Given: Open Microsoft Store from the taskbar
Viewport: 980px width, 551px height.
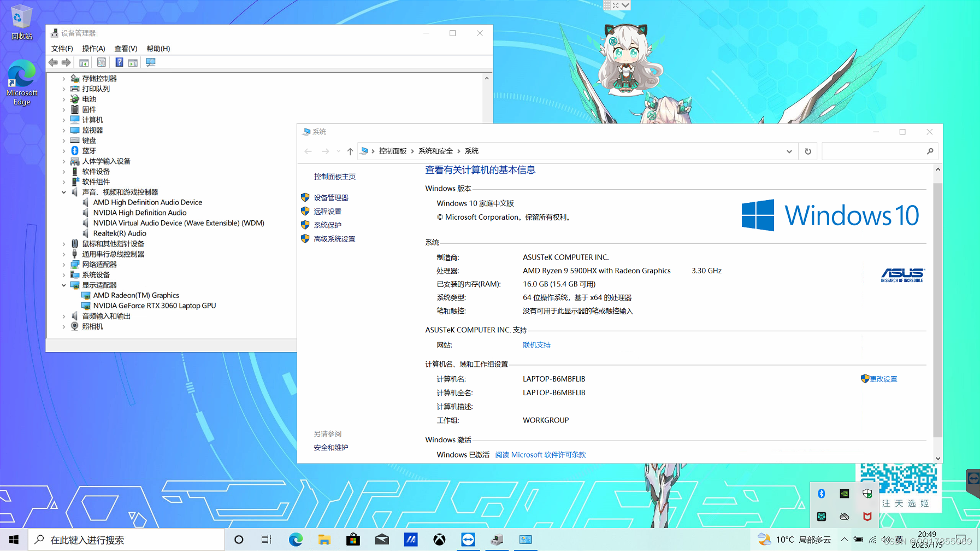Looking at the screenshot, I should 353,540.
